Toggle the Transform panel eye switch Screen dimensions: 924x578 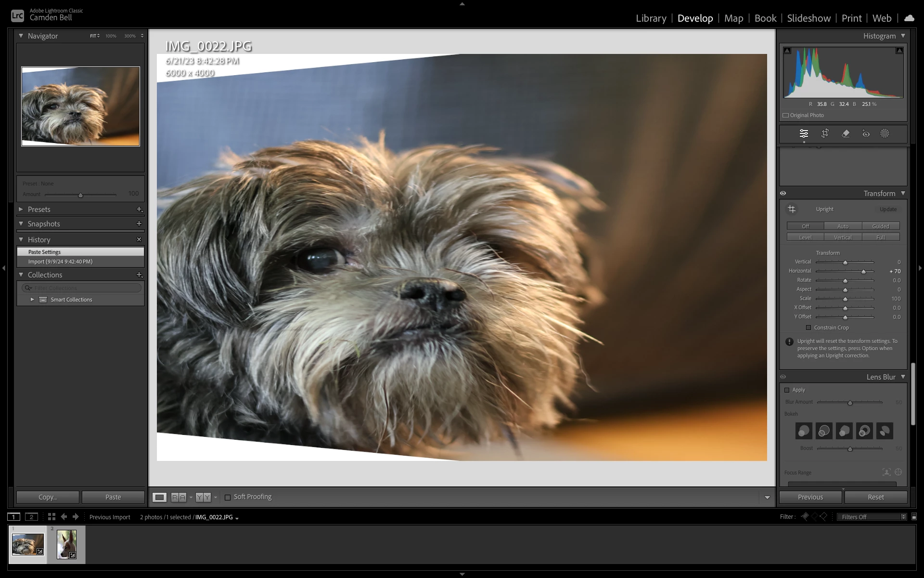pyautogui.click(x=783, y=193)
